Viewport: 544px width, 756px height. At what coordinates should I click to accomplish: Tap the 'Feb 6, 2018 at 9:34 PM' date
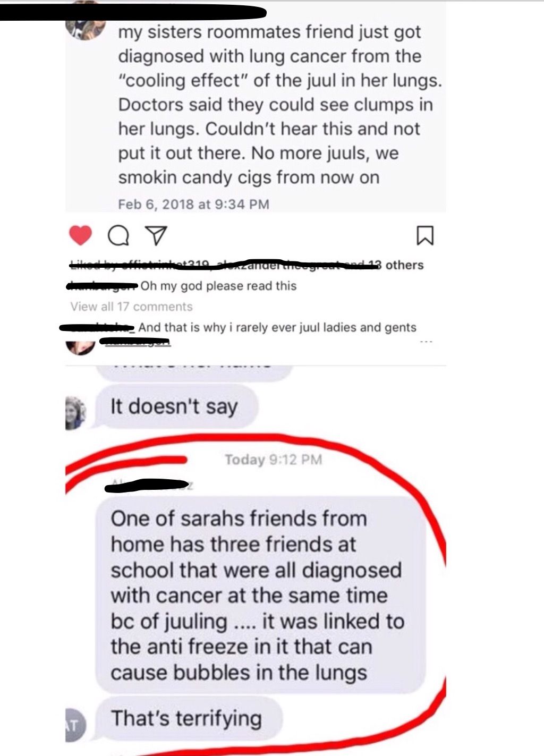click(193, 204)
